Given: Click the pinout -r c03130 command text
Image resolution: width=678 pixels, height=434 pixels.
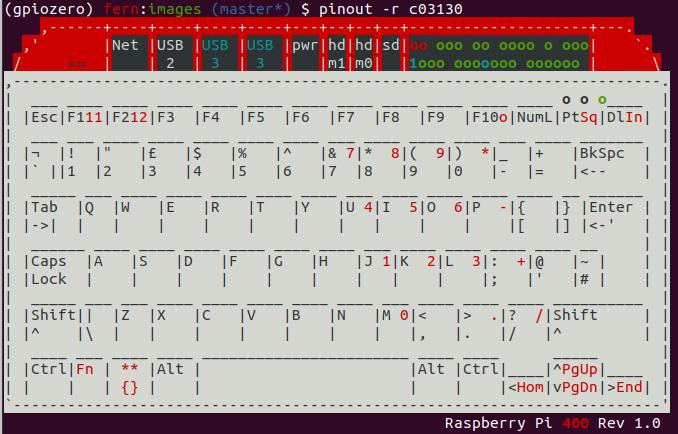Looking at the screenshot, I should 391,10.
